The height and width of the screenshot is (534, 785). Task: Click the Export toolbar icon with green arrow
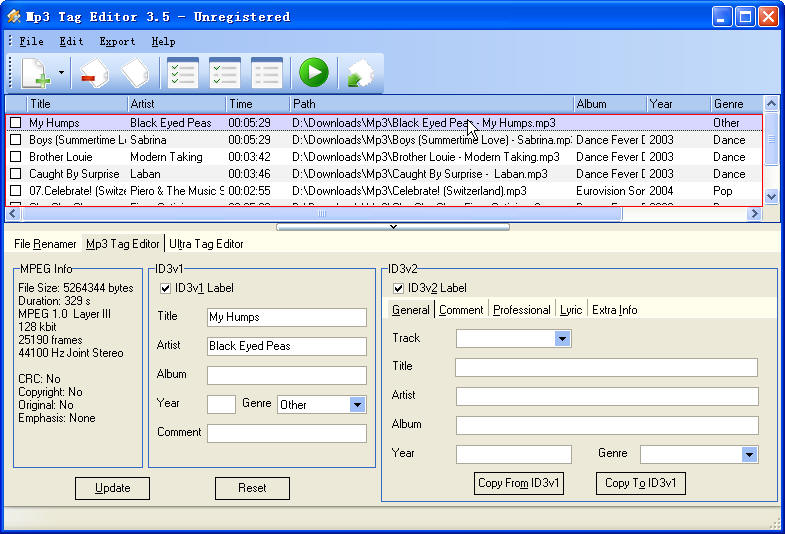point(360,74)
